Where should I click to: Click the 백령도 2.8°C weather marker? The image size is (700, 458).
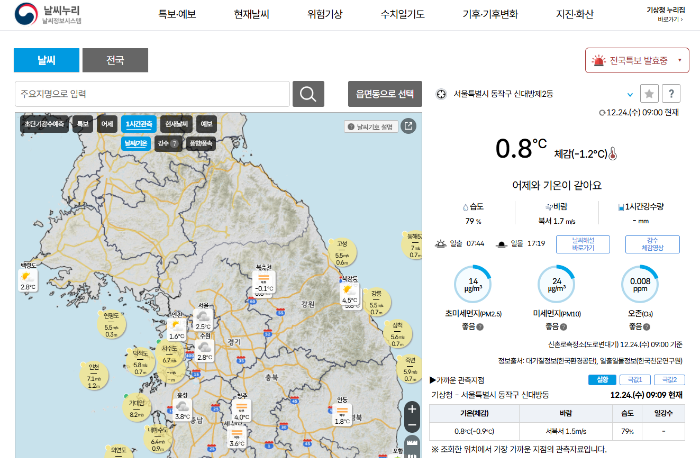click(28, 280)
